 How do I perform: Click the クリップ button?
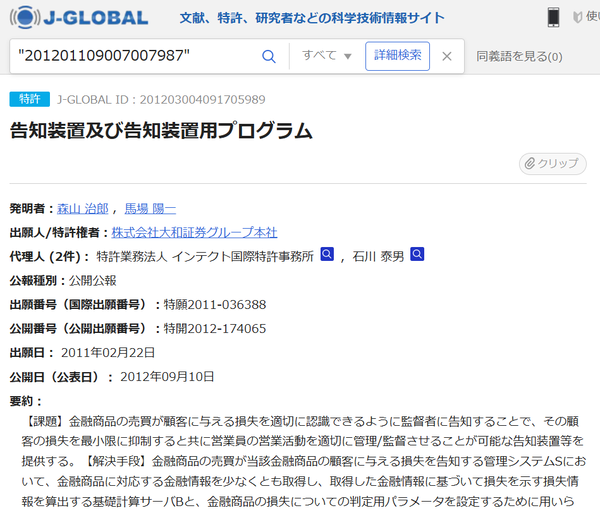coord(553,164)
